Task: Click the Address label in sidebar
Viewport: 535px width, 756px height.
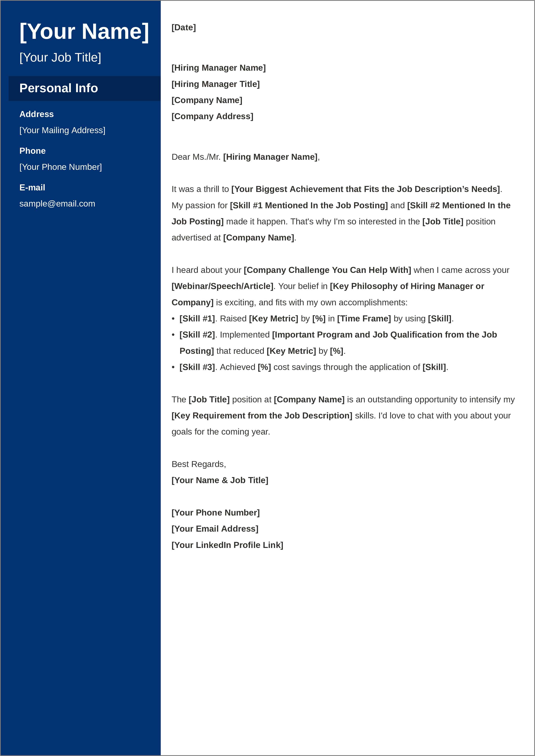Action: click(36, 114)
